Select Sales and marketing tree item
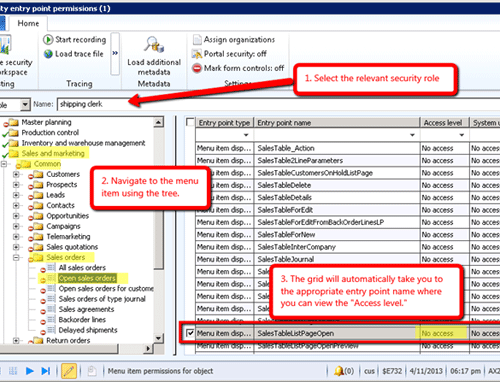 [53, 153]
